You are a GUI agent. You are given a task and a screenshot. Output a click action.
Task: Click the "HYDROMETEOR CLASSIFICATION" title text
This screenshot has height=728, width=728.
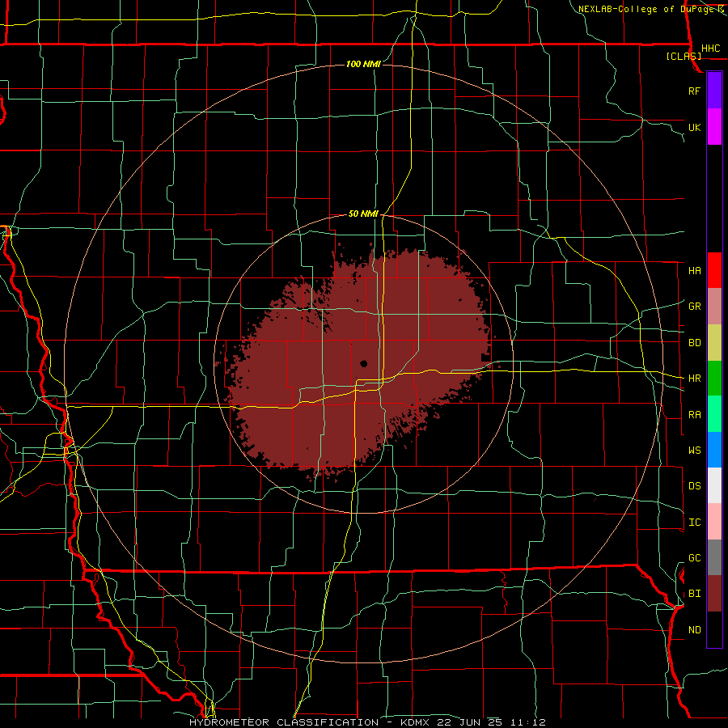tap(284, 722)
